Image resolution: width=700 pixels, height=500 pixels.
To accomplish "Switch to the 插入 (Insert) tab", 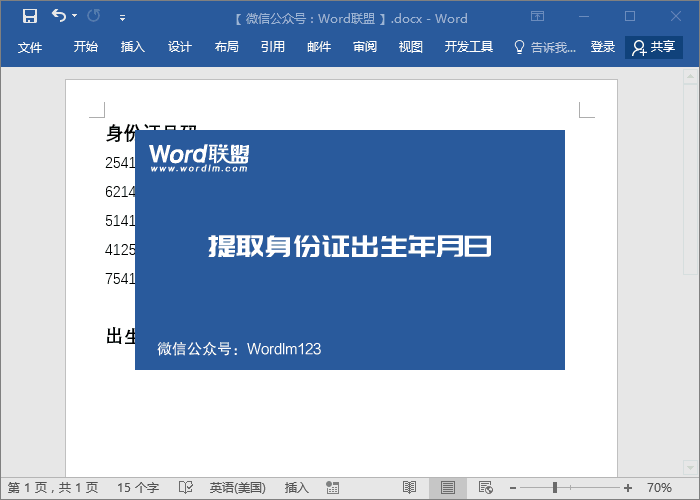I will click(133, 46).
